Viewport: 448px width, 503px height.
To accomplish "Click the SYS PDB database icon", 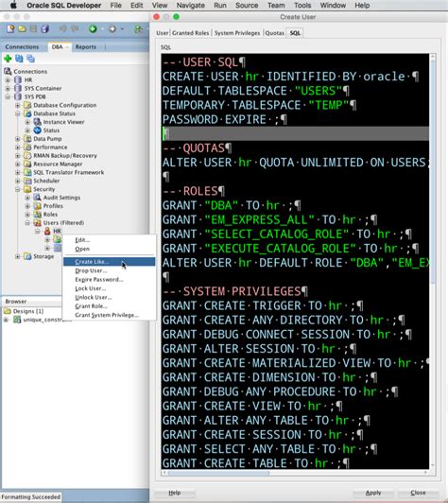I will pos(18,96).
